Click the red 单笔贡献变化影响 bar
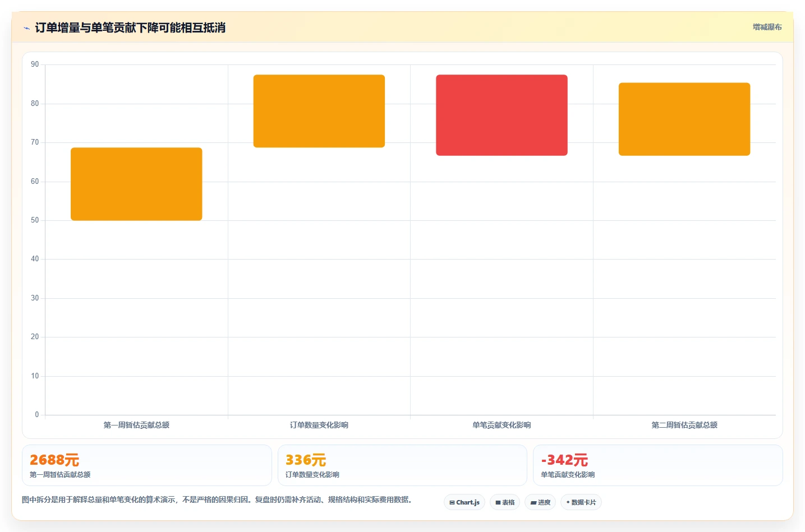The width and height of the screenshot is (805, 532). pos(502,115)
